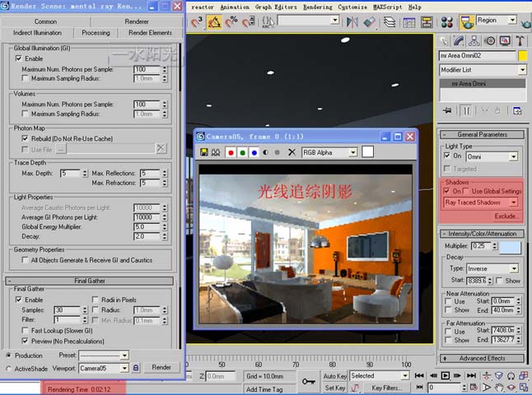Image resolution: width=532 pixels, height=395 pixels.
Task: Click the Snaps Toggle 3D magnet icon
Action: tap(197, 22)
